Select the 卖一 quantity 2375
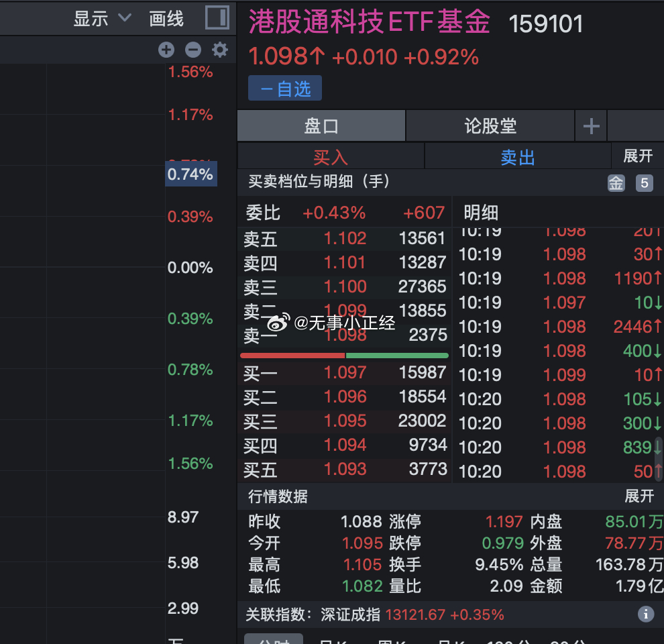This screenshot has width=664, height=644. coord(428,335)
